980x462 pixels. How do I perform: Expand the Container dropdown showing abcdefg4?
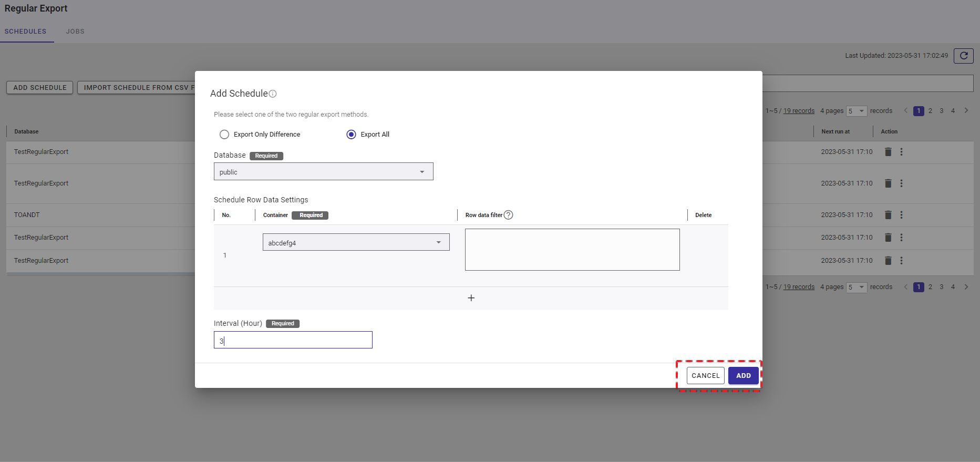(356, 242)
